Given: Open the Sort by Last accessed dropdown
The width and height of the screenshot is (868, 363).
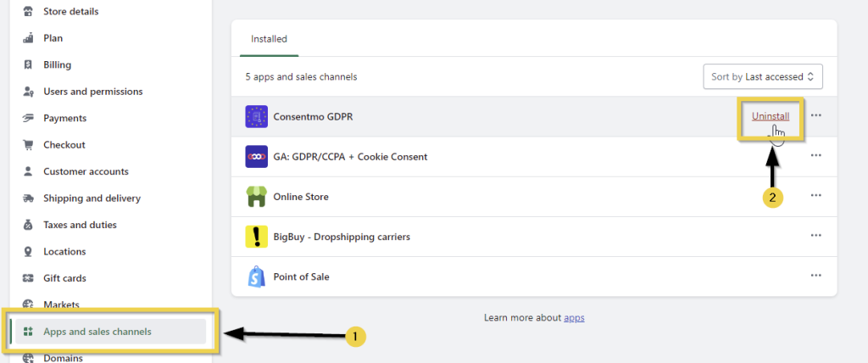Looking at the screenshot, I should point(763,76).
